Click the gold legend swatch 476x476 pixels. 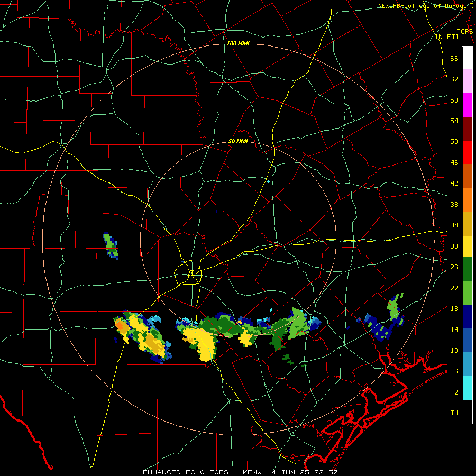click(467, 224)
